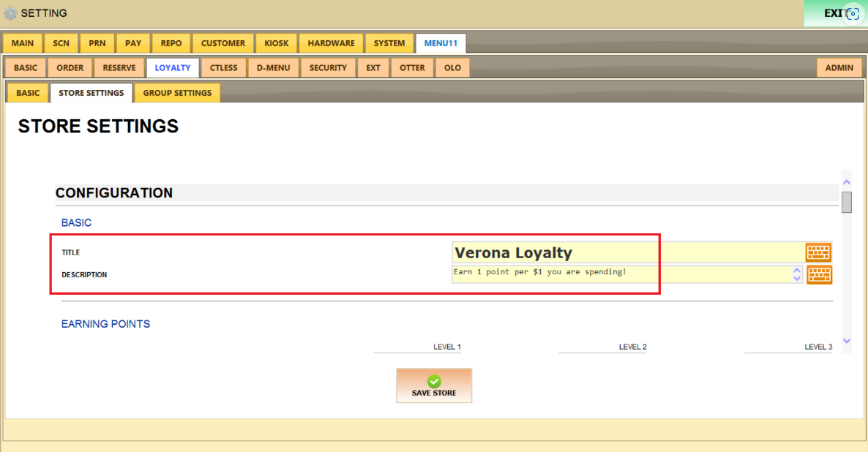868x452 pixels.
Task: Click the panel scroll up arrow
Action: [847, 182]
